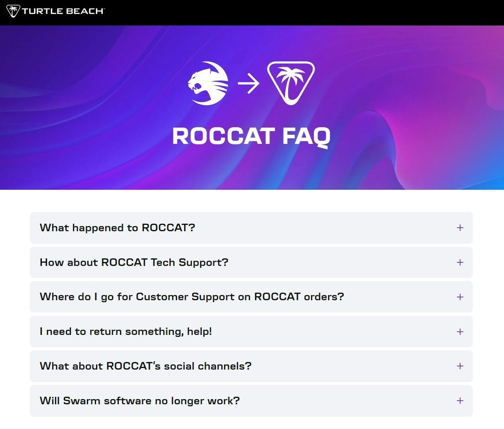Click the large Turtle Beach shield palm logo
Screen dimensions: 504x429
[291, 83]
